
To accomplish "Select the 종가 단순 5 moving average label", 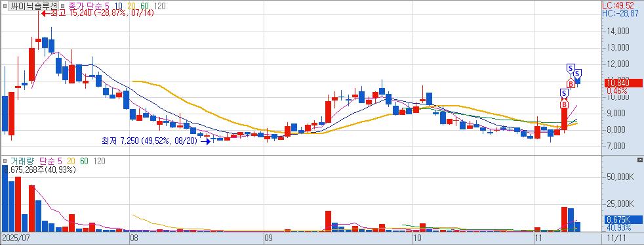I will click(89, 6).
